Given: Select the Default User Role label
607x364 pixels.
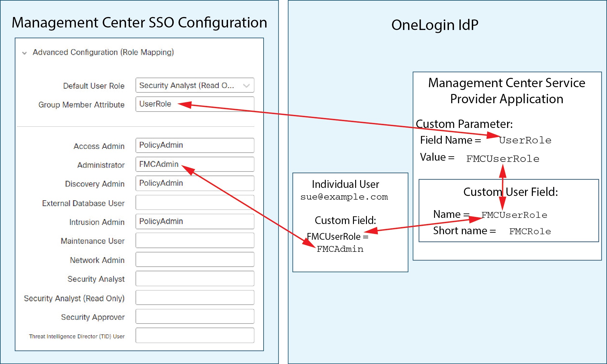Looking at the screenshot, I should coord(94,86).
